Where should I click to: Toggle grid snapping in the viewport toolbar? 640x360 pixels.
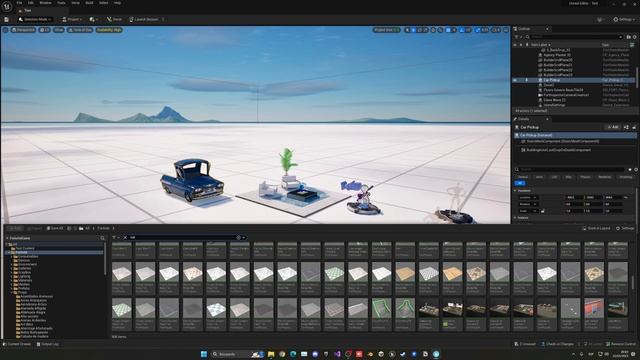pyautogui.click(x=448, y=30)
